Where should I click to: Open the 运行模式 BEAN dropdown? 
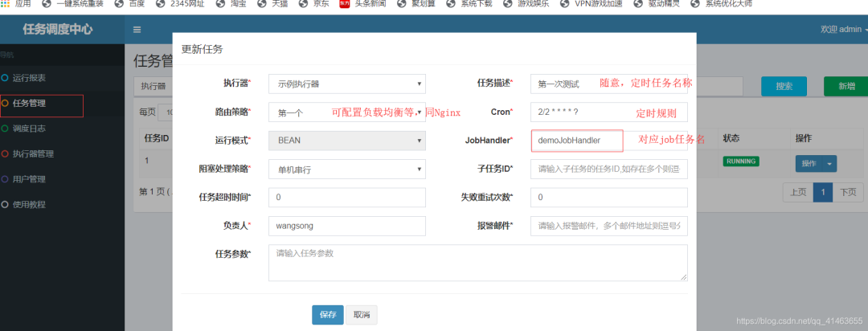[x=347, y=141]
